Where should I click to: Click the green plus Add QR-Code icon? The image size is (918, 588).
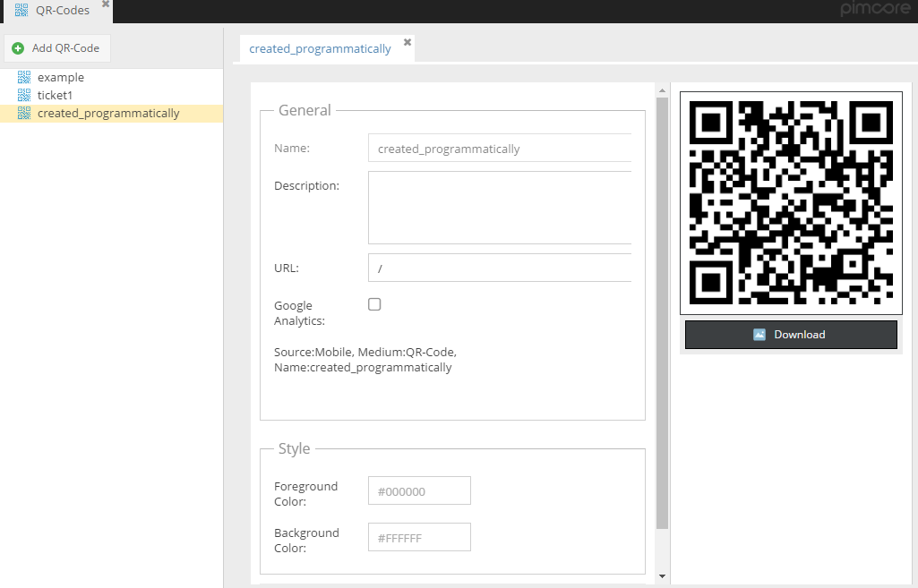point(18,48)
